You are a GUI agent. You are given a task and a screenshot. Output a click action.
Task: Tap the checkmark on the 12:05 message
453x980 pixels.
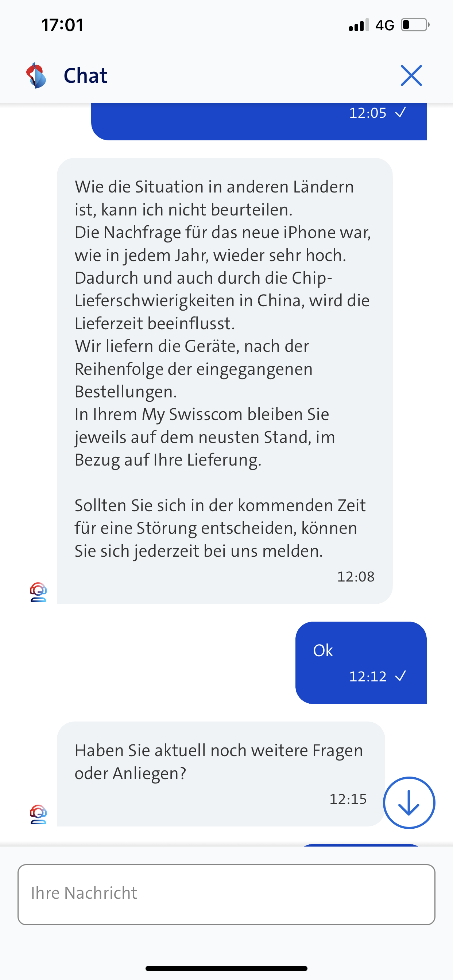point(400,113)
